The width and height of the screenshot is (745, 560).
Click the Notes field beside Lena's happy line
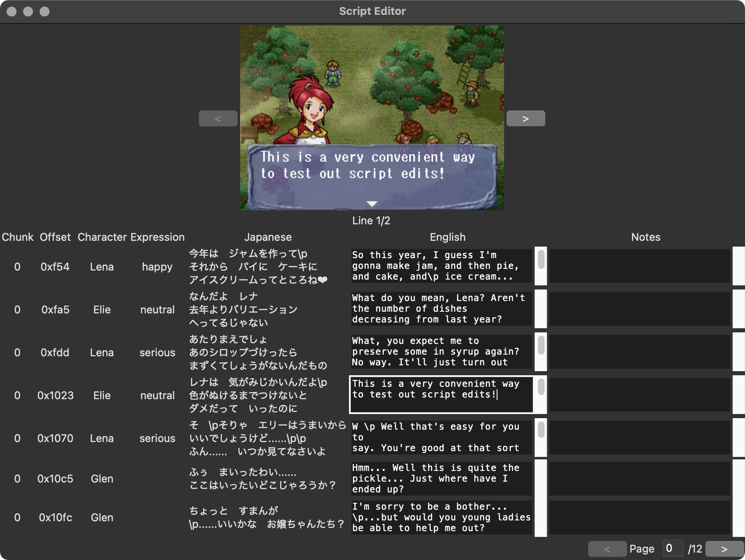(x=639, y=266)
